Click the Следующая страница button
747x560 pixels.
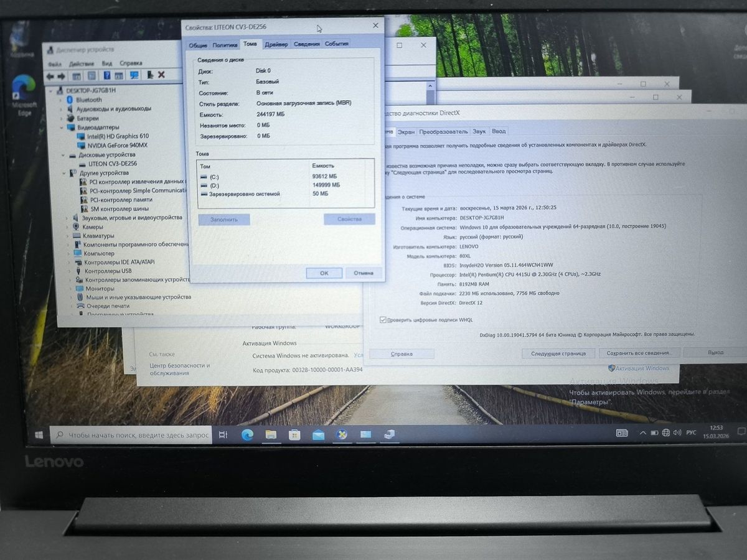[x=558, y=353]
